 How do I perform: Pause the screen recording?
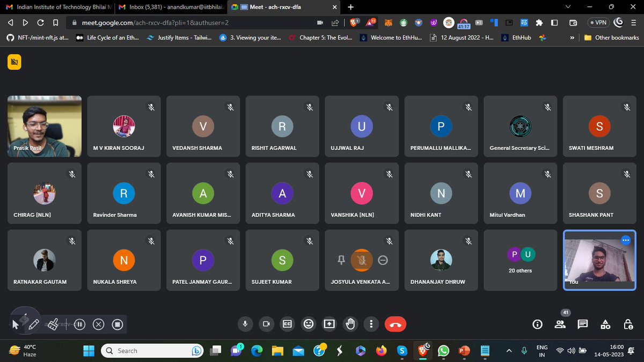pos(79,324)
